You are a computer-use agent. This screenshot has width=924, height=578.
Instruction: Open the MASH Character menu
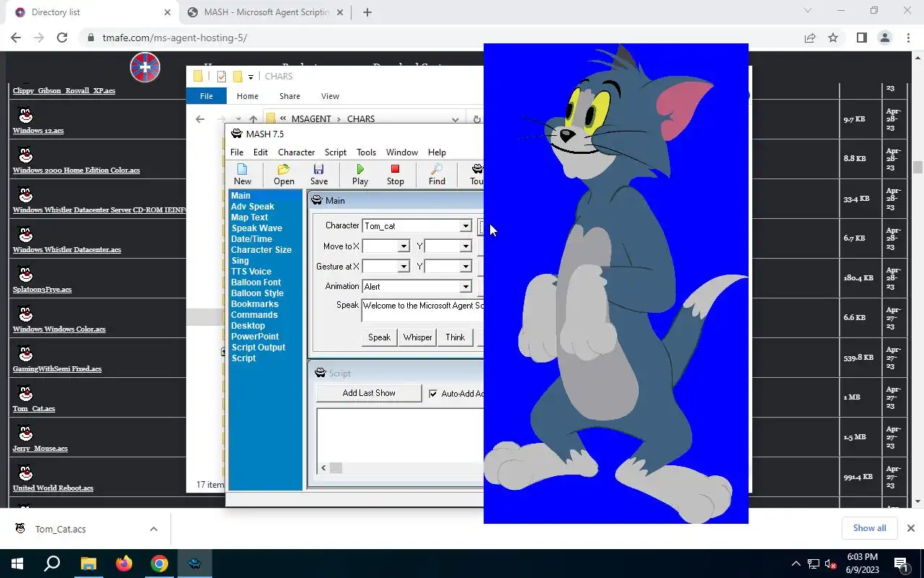(x=297, y=152)
